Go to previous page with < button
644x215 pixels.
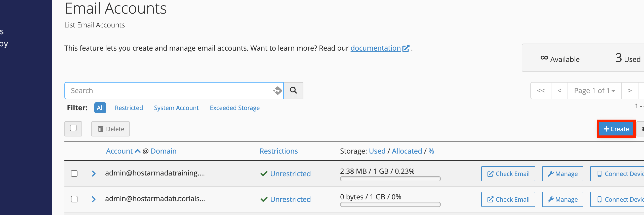tap(559, 91)
